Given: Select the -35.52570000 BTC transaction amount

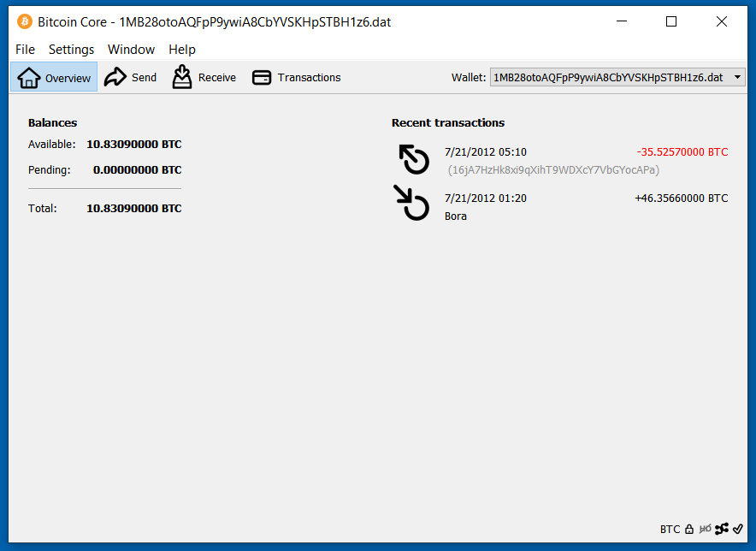Looking at the screenshot, I should [x=682, y=152].
